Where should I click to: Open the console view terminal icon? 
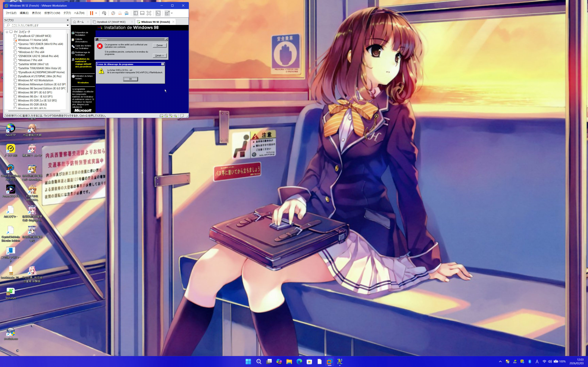(x=158, y=13)
